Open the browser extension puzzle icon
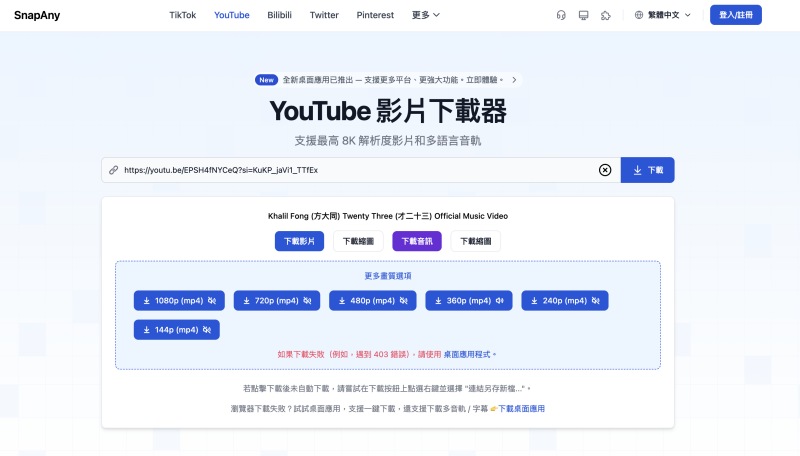 click(606, 15)
